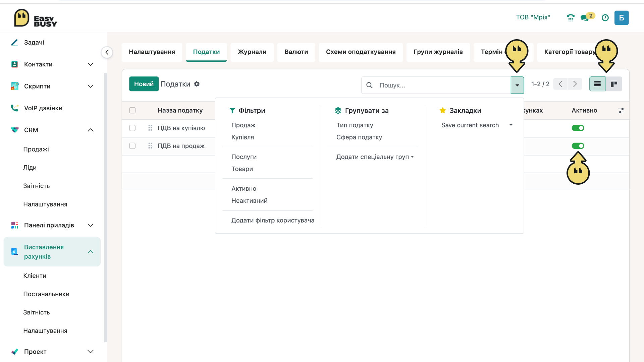Open Клієнти in sidebar
The image size is (644, 362).
(35, 276)
